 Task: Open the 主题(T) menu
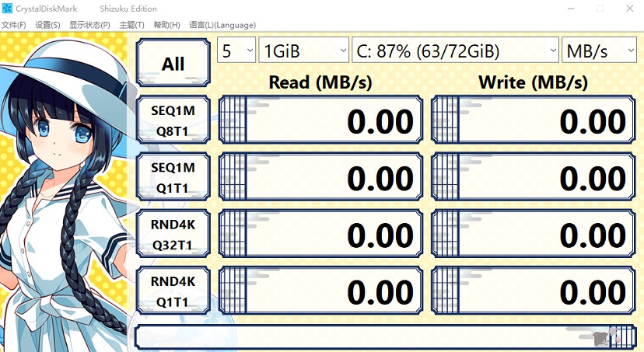pos(132,25)
